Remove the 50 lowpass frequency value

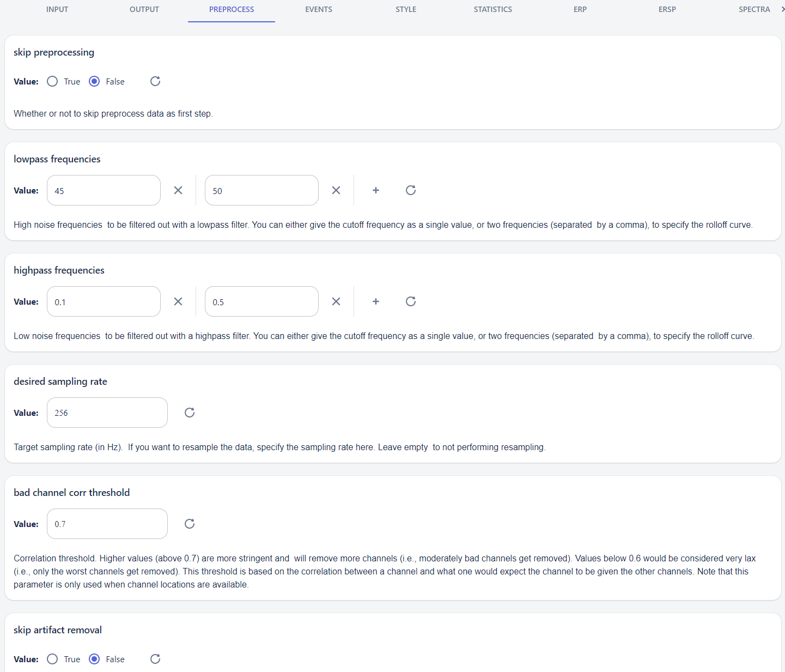pyautogui.click(x=336, y=190)
